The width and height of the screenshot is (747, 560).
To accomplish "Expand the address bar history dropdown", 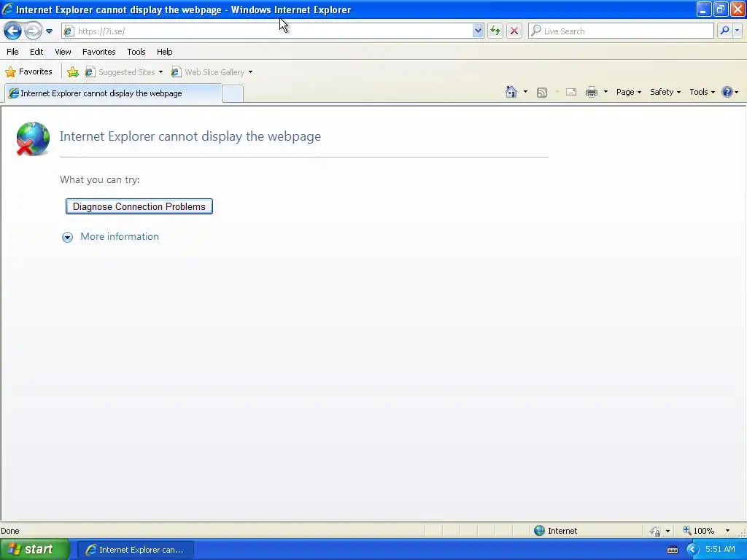I will tap(478, 31).
